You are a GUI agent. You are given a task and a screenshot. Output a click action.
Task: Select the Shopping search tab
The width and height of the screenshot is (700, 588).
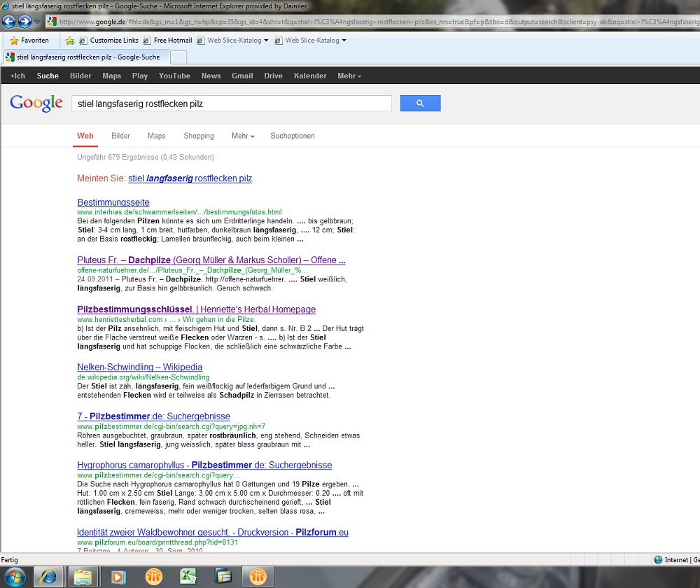tap(199, 136)
